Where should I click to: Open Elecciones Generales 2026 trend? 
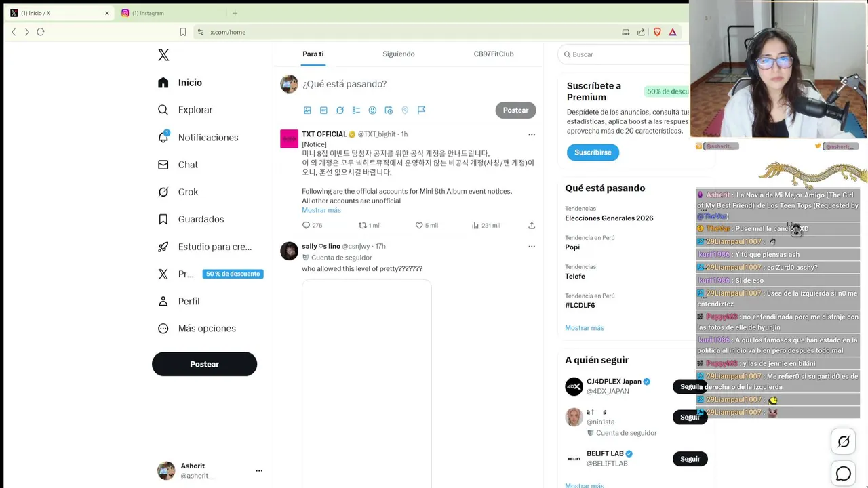tap(609, 218)
